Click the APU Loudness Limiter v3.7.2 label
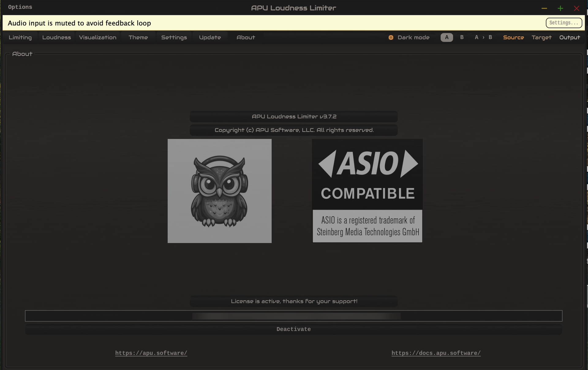Screen dimensions: 588x370 pos(294,116)
